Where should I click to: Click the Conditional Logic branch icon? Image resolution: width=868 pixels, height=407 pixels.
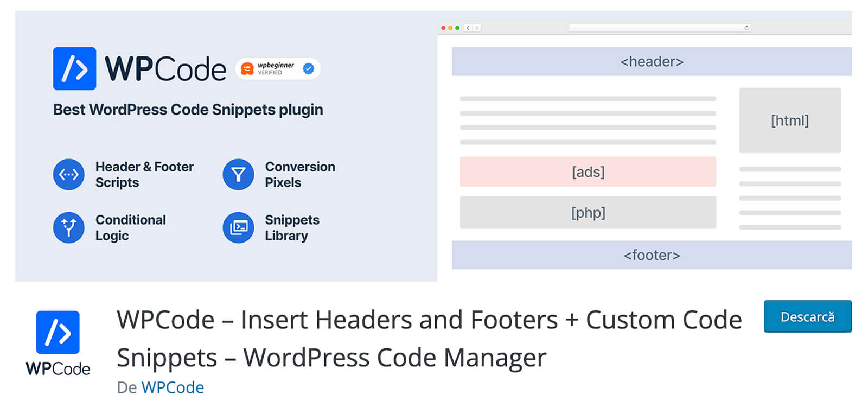pos(69,227)
